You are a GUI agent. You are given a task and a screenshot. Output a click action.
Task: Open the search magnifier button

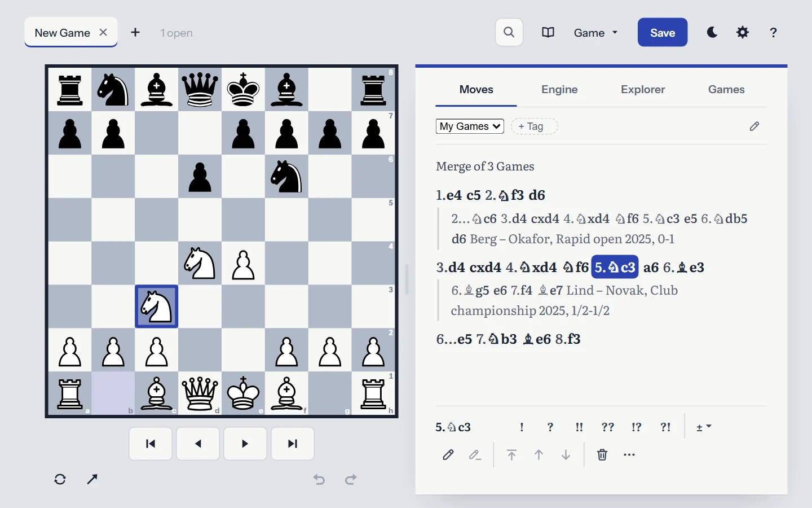click(x=509, y=32)
